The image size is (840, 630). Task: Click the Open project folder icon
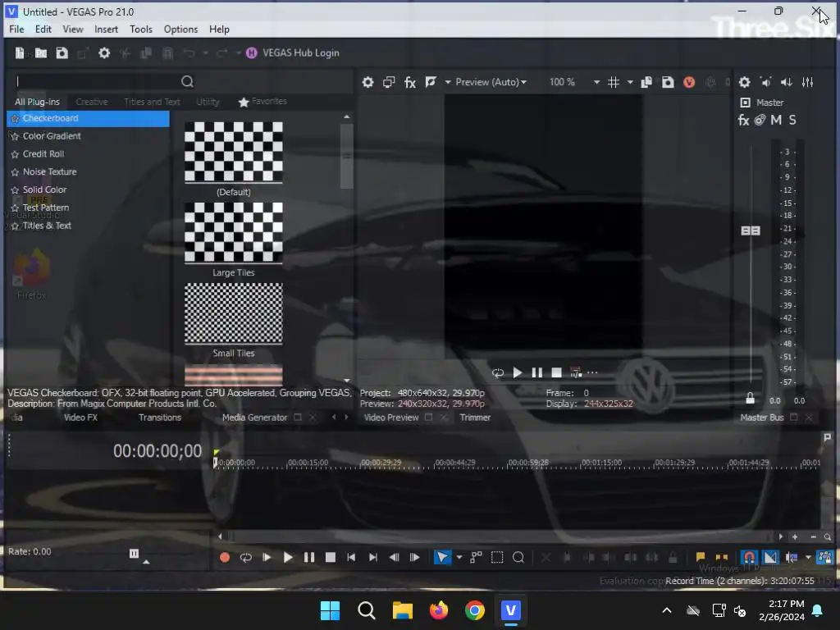point(41,53)
